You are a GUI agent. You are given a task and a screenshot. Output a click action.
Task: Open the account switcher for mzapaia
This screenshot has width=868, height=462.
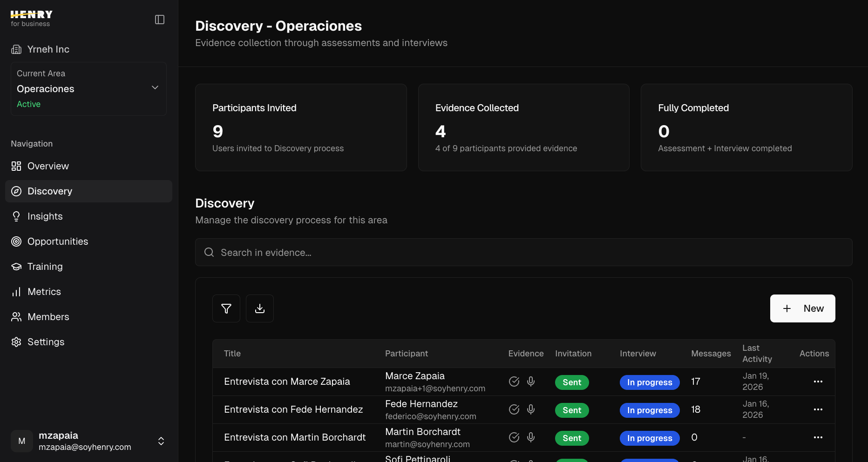tap(161, 441)
